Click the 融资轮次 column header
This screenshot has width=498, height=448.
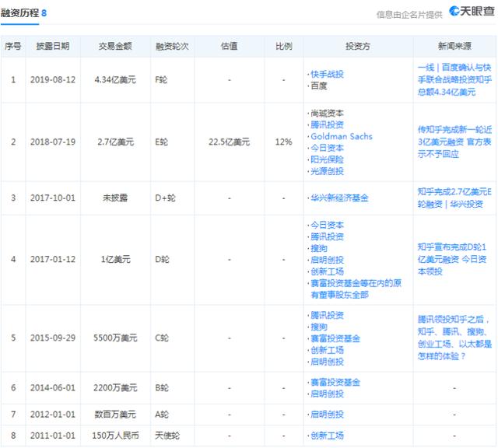pos(172,47)
